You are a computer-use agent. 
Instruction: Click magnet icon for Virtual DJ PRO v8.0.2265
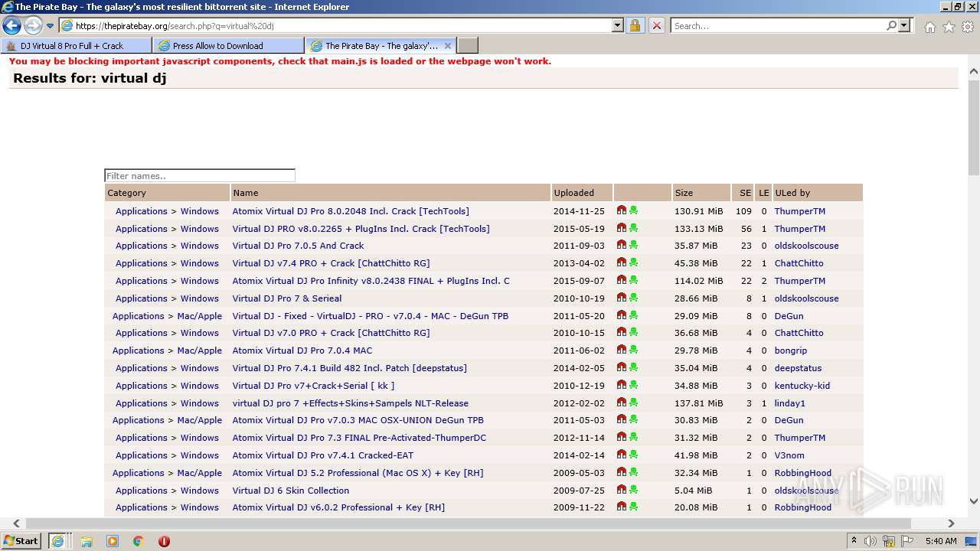(x=622, y=228)
